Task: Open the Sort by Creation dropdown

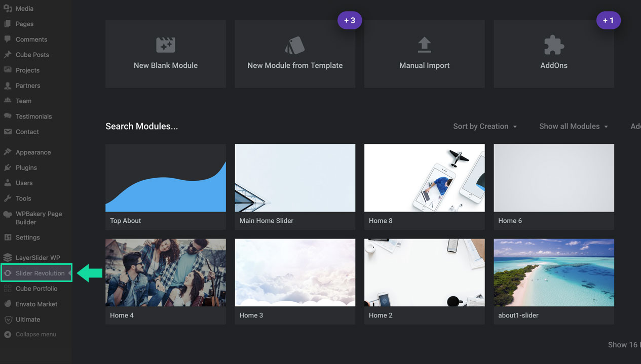Action: coord(485,127)
